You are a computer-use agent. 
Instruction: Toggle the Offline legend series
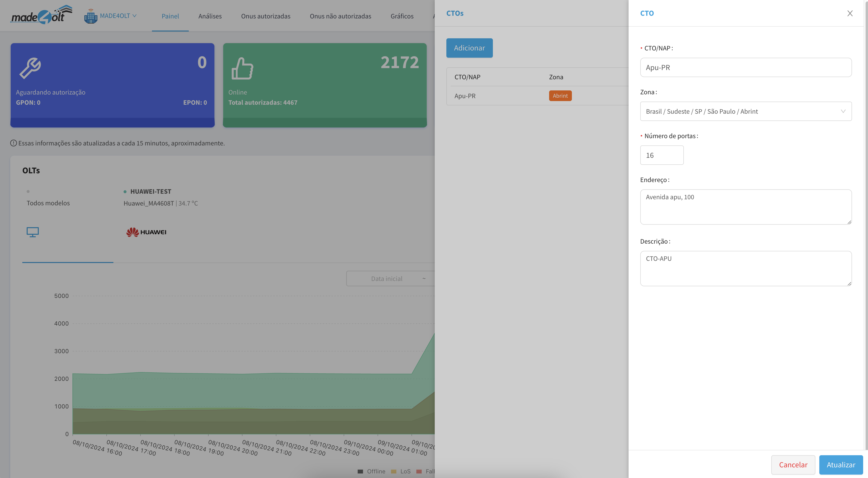(371, 471)
